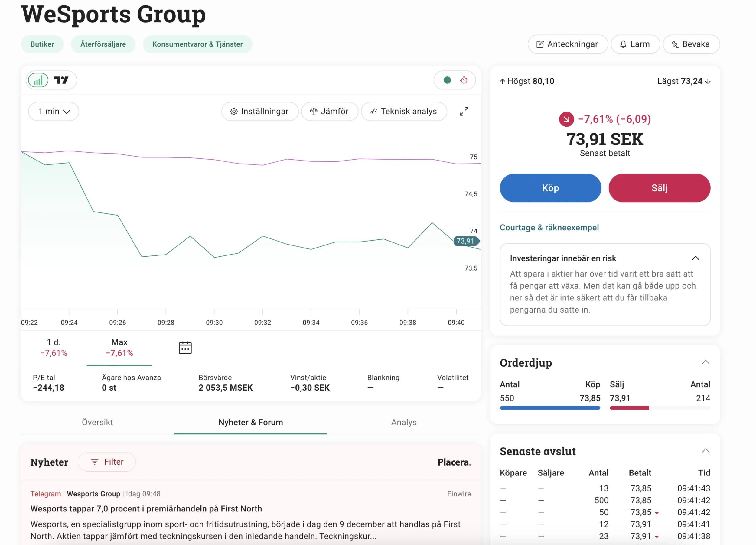The height and width of the screenshot is (545, 756).
Task: Select the Återförsäljare tag
Action: click(x=103, y=44)
